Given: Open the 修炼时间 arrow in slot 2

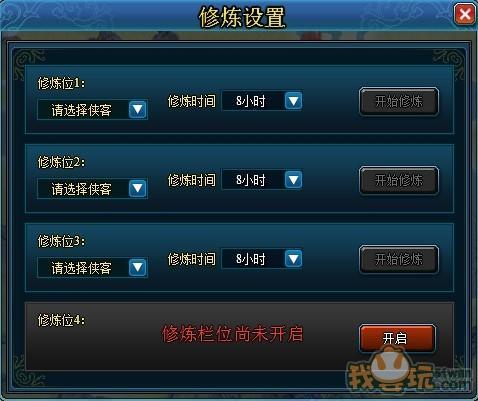Looking at the screenshot, I should 293,180.
